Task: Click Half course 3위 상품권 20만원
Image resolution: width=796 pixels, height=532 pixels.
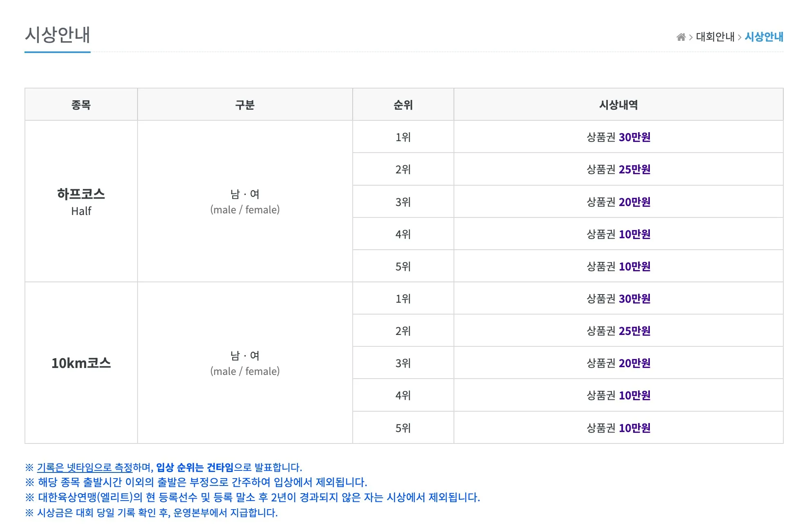Action: 618,202
